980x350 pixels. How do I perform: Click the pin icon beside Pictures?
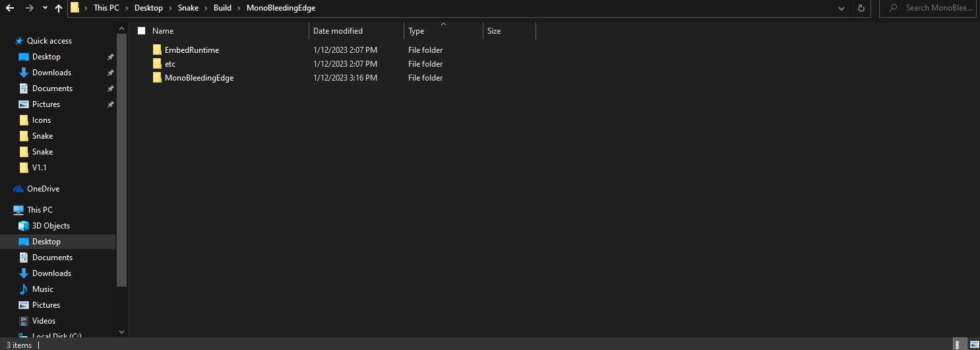(x=110, y=104)
